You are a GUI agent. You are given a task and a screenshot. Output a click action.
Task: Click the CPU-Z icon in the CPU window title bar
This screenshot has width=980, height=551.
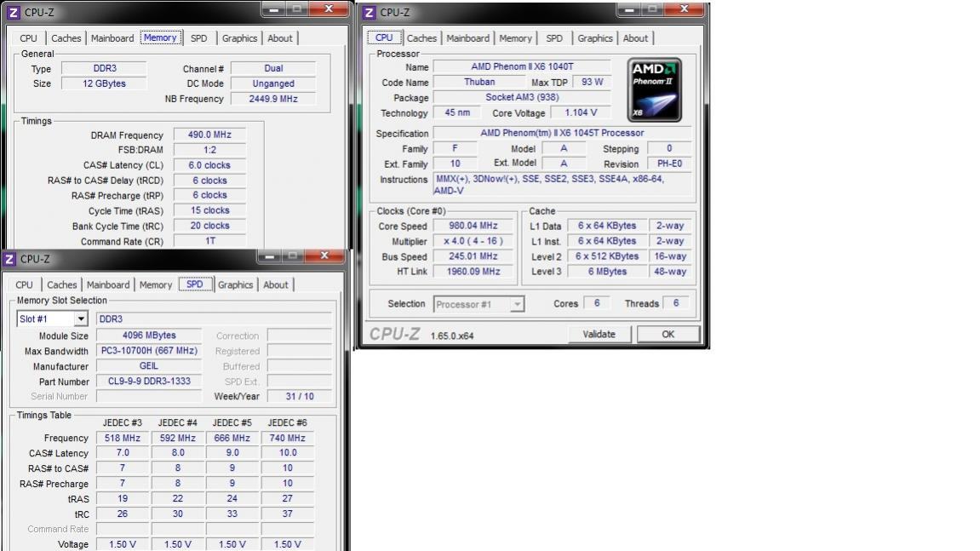click(x=370, y=12)
